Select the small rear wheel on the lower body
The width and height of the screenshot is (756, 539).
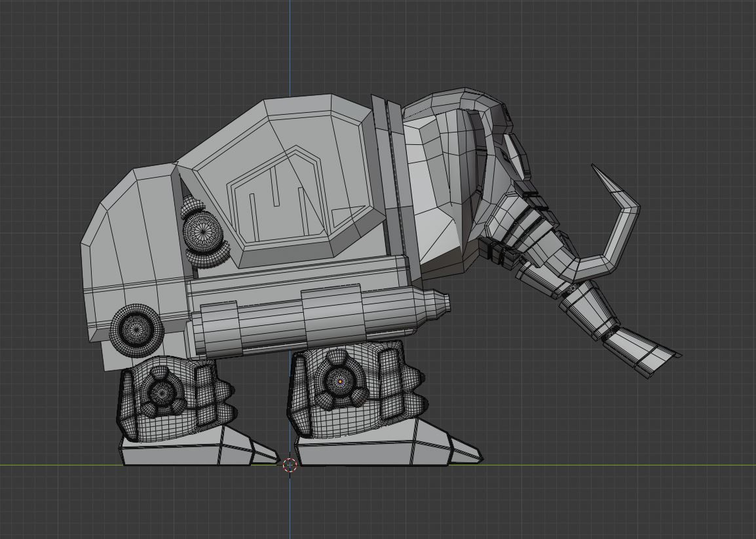[136, 330]
